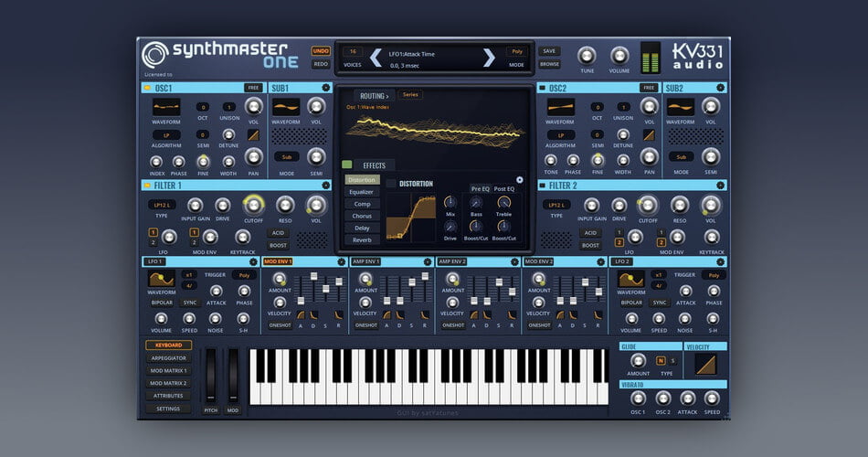Screen dimensions: 868x457
Task: Open the Mod Matrix 1 page
Action: click(168, 370)
